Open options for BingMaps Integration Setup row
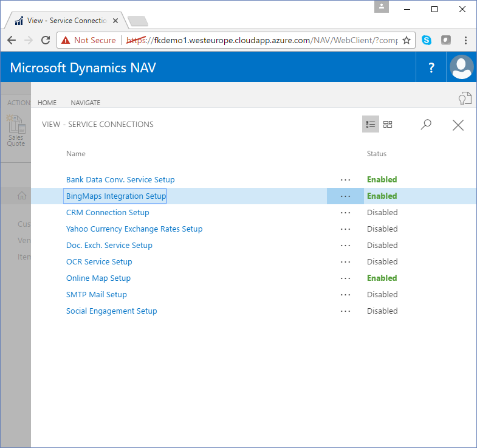The width and height of the screenshot is (477, 448). coord(345,196)
